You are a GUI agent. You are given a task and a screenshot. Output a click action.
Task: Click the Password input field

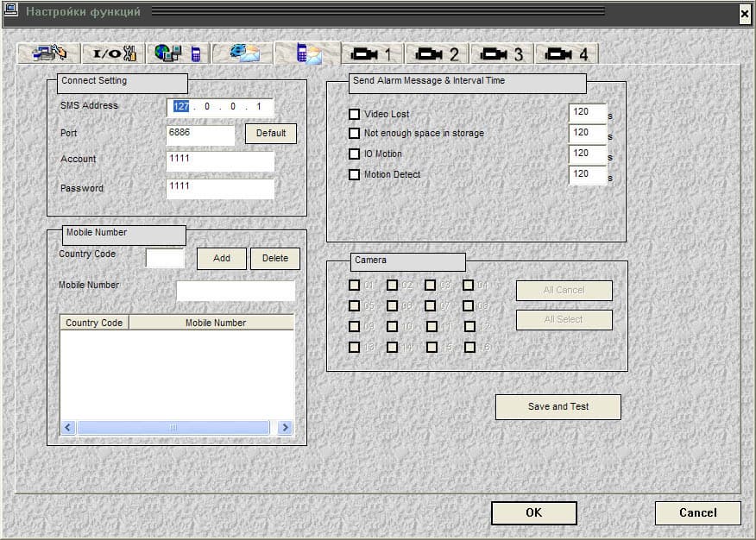click(x=220, y=189)
